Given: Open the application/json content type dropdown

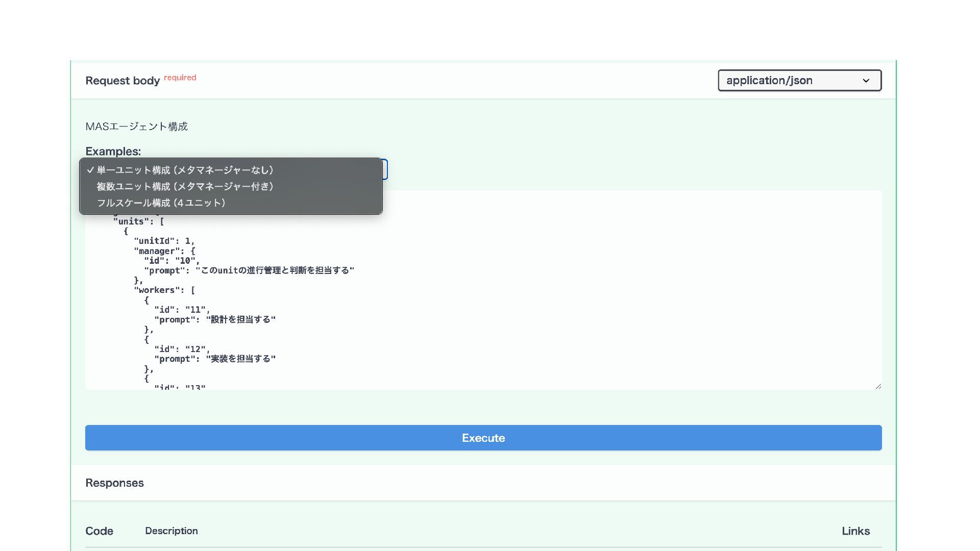Looking at the screenshot, I should coord(799,81).
